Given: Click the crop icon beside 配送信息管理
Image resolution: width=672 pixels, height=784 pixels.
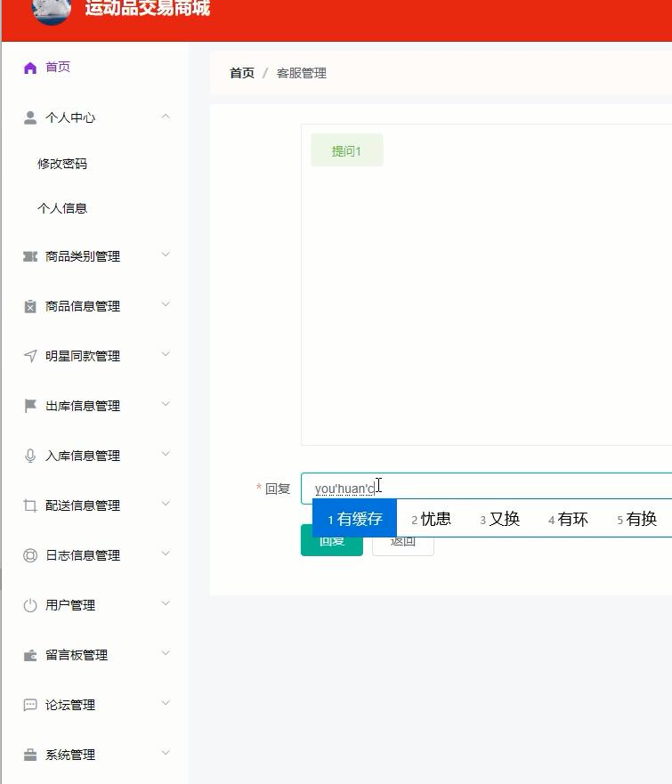Looking at the screenshot, I should point(30,505).
